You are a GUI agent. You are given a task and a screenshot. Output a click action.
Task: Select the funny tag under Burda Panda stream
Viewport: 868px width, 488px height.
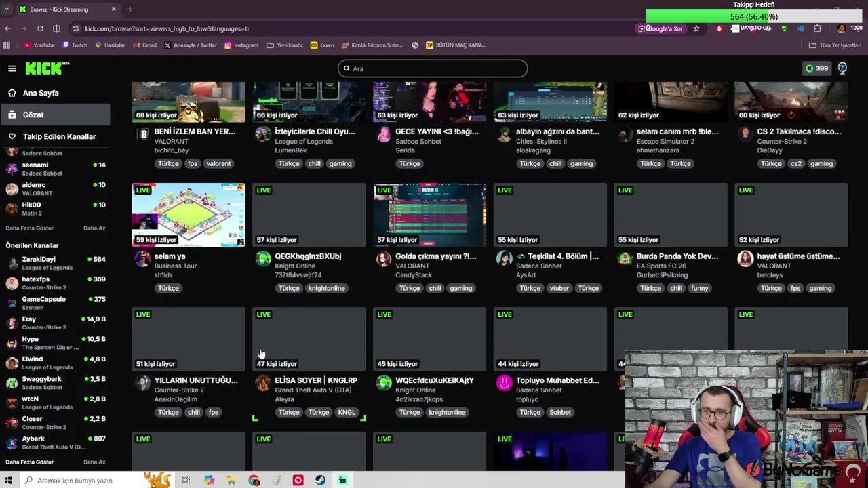pyautogui.click(x=699, y=288)
